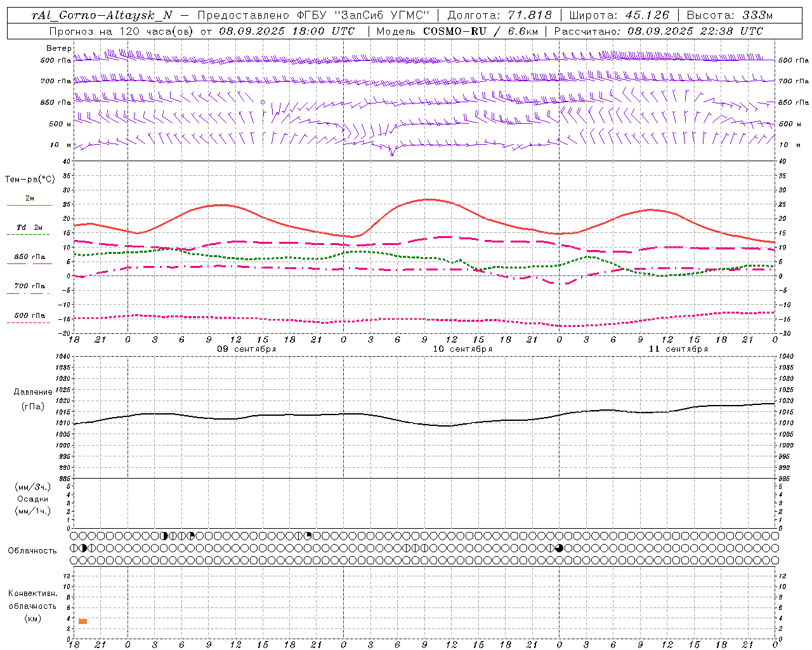
Task: Click the date label 09 сентября
Action: [x=247, y=349]
